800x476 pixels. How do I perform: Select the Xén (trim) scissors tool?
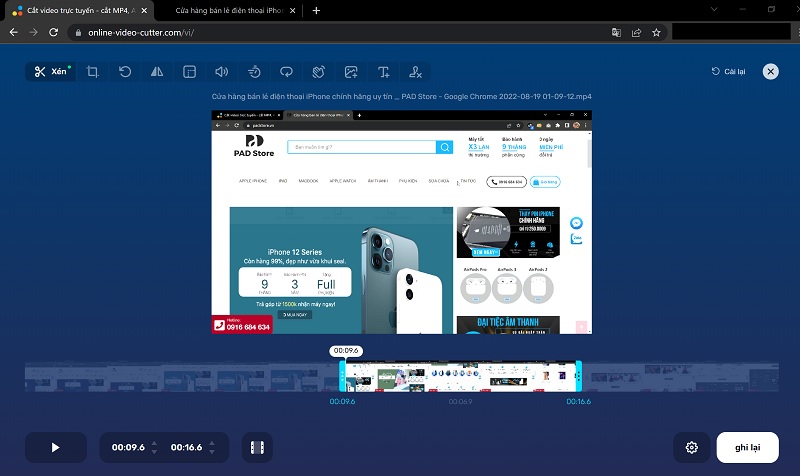(49, 72)
